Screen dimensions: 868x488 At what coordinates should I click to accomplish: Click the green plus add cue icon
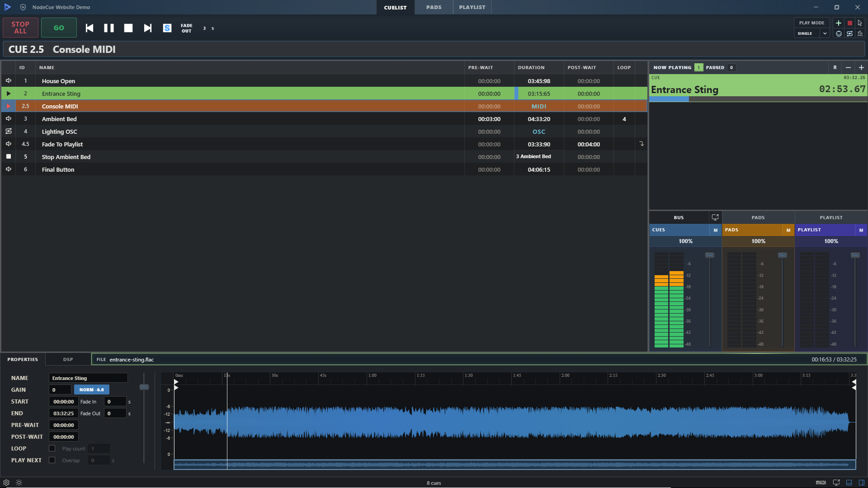coord(839,23)
